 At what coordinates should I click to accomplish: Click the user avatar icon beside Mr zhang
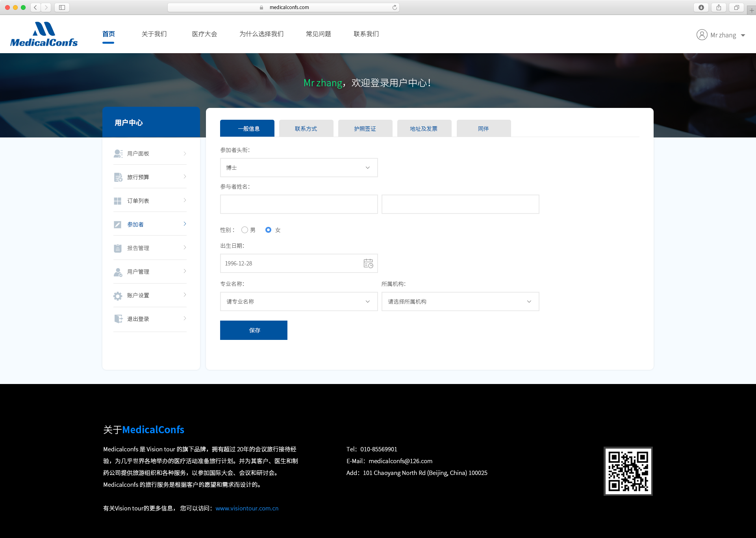pos(702,35)
